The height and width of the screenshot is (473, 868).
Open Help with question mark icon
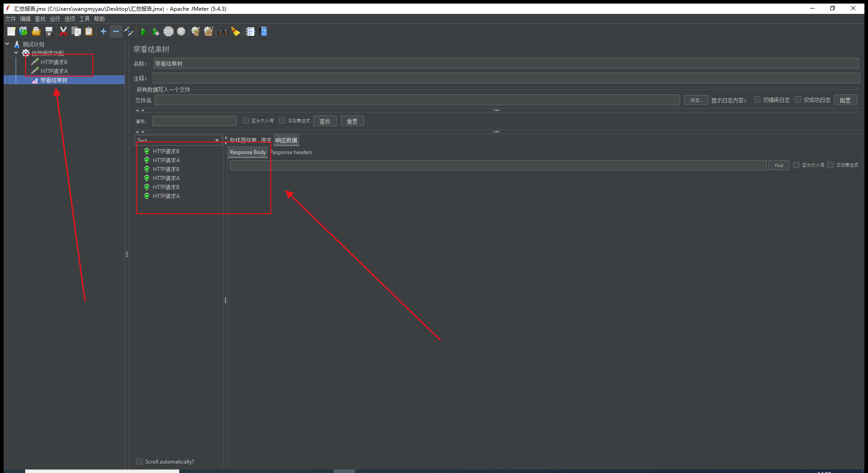(263, 31)
